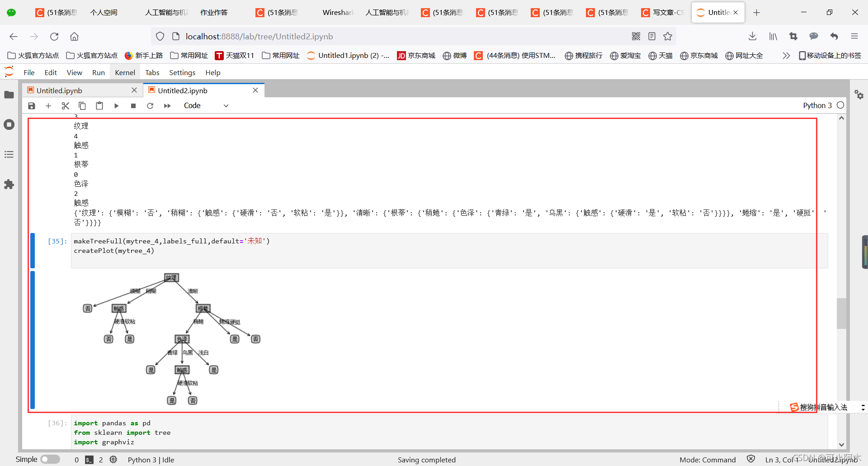Click Python 3 | Idle status text
This screenshot has width=868, height=466.
[151, 460]
